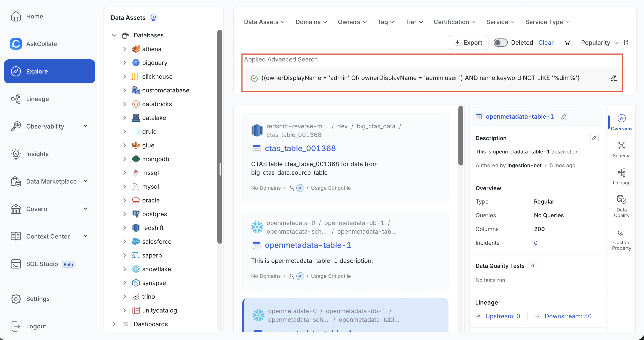Screen dimensions: 644x340
Task: Edit the applied advanced search query
Action: [x=613, y=78]
